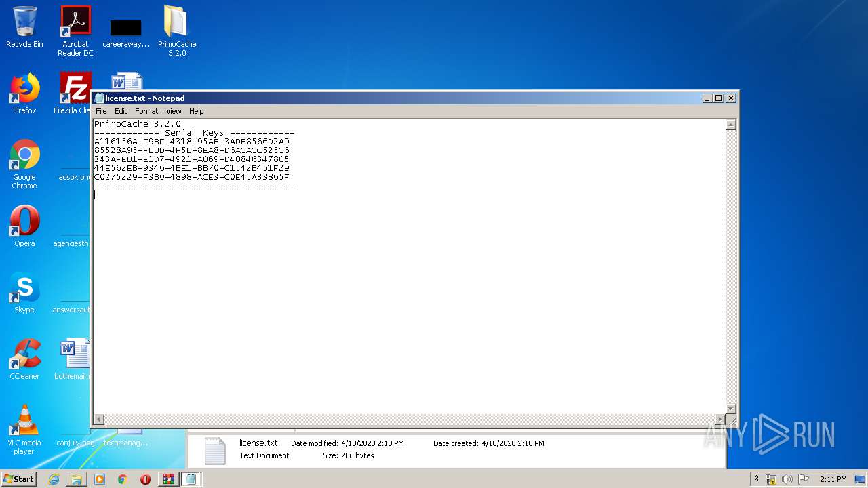868x488 pixels.
Task: Select the adsok.png desktop file
Action: (75, 173)
